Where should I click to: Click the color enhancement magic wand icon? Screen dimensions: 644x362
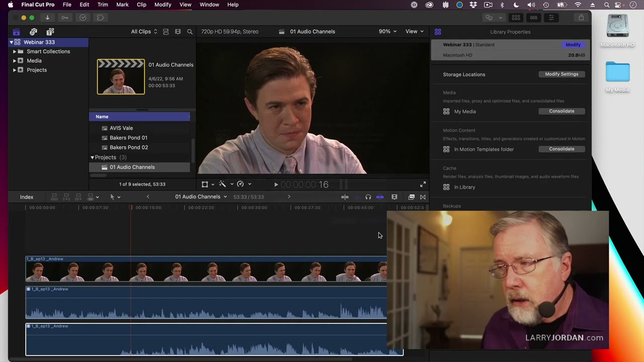pos(222,185)
